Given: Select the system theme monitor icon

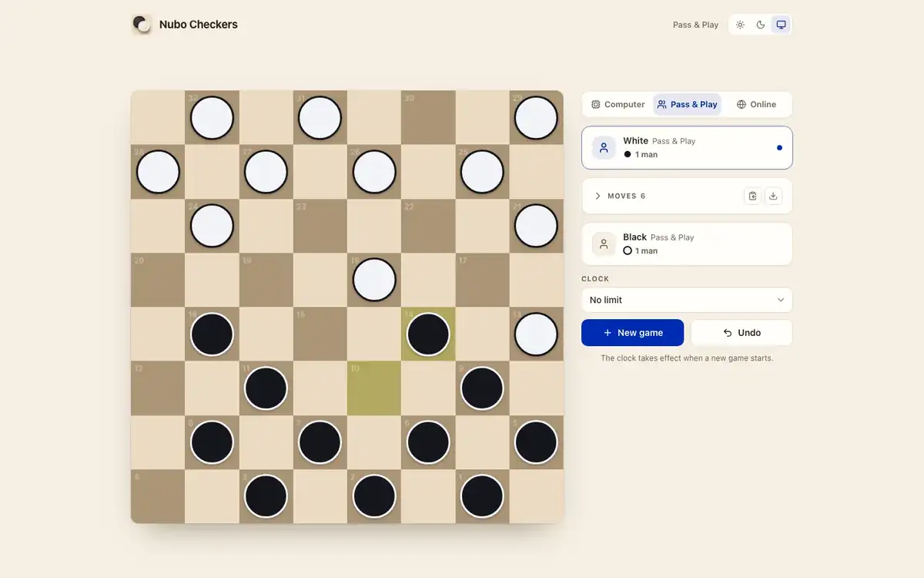Looking at the screenshot, I should click(781, 25).
